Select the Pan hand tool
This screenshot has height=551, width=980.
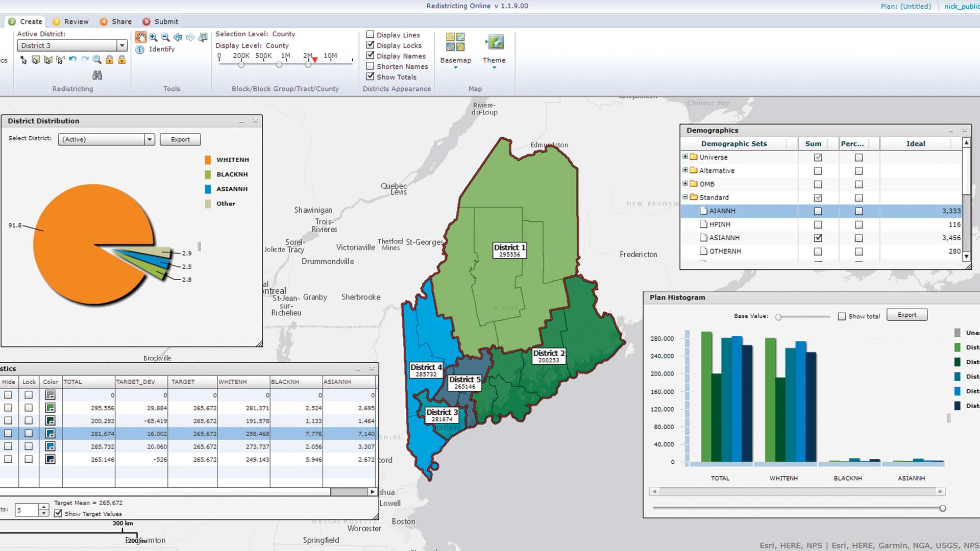point(140,37)
